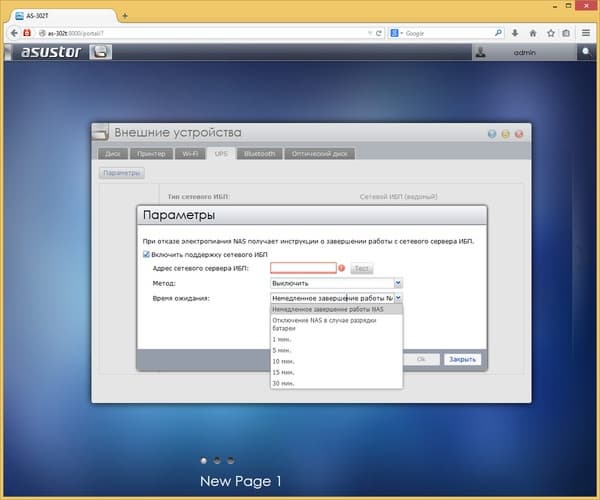Collapse the Время ожидания dropdown arrow
This screenshot has height=500, width=600.
point(398,298)
